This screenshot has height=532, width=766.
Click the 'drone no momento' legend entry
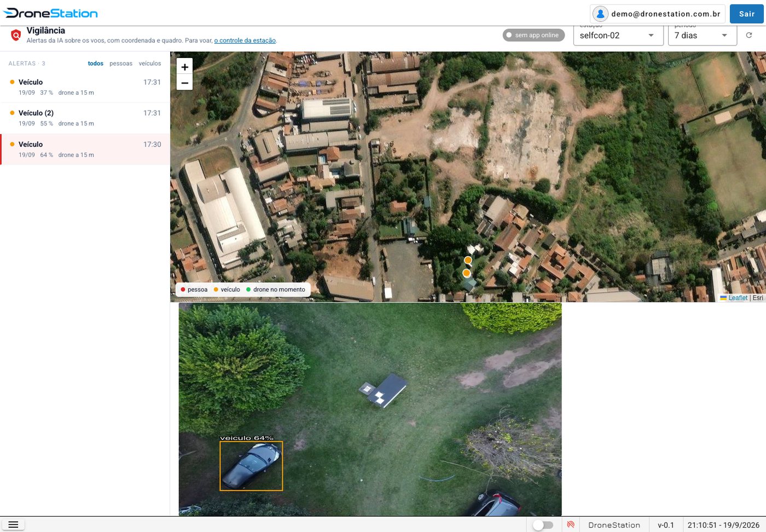276,290
